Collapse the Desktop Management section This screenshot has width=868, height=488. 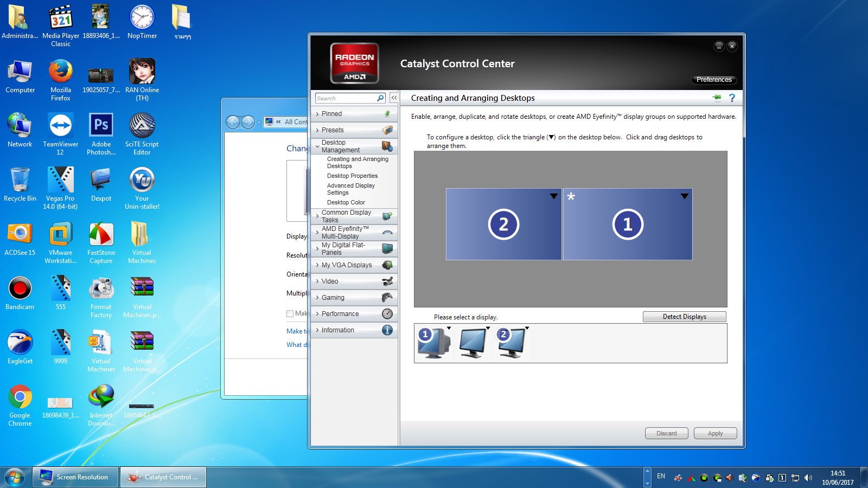[x=340, y=146]
